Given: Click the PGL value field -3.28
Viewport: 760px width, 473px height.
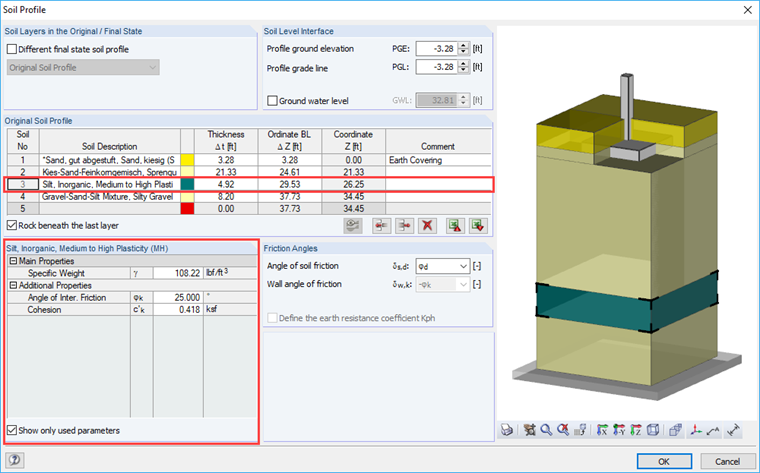Looking at the screenshot, I should tap(437, 67).
